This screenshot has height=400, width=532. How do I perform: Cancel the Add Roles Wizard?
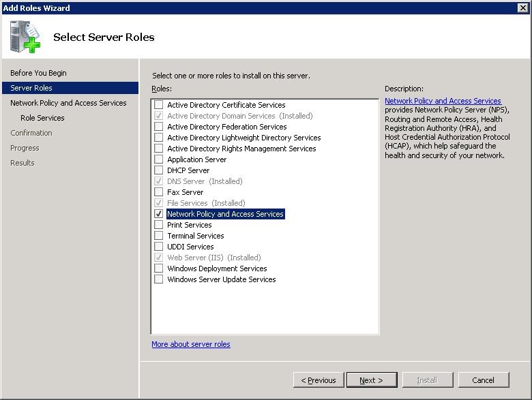click(x=484, y=380)
